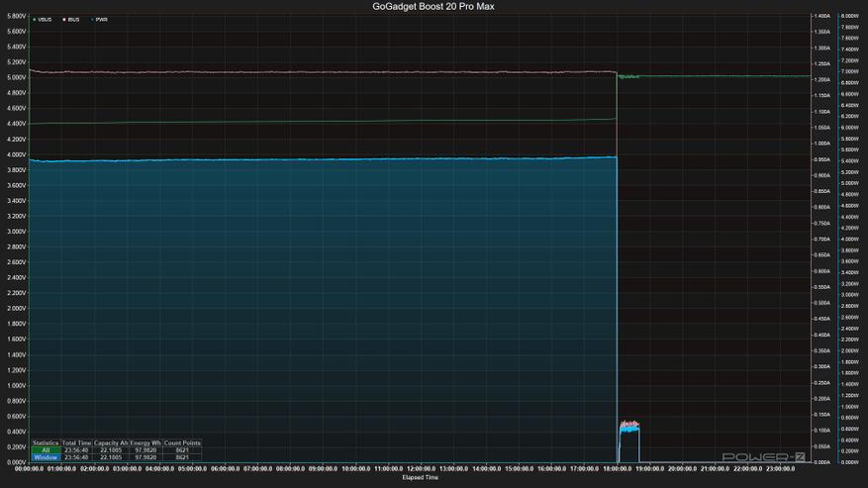This screenshot has width=868, height=488.
Task: Click the 97.9820 energy in the All row
Action: [145, 450]
